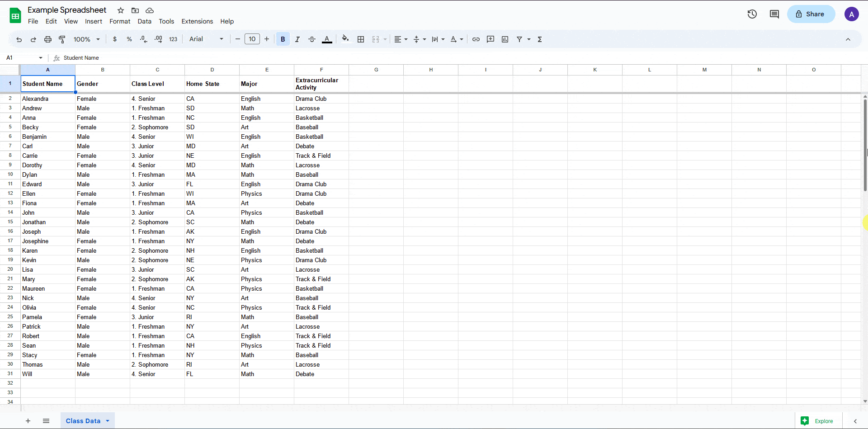
Task: Insert a comment on the cell
Action: tap(490, 39)
